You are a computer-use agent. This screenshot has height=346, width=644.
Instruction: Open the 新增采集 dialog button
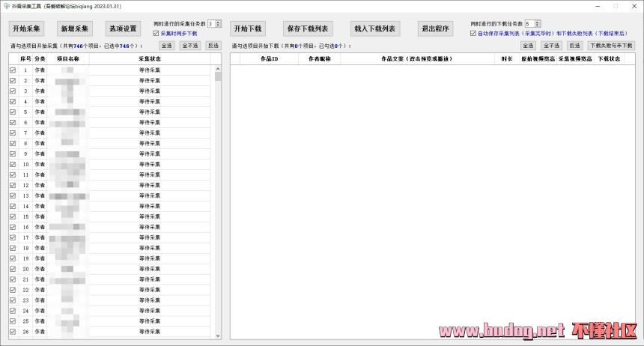click(75, 28)
